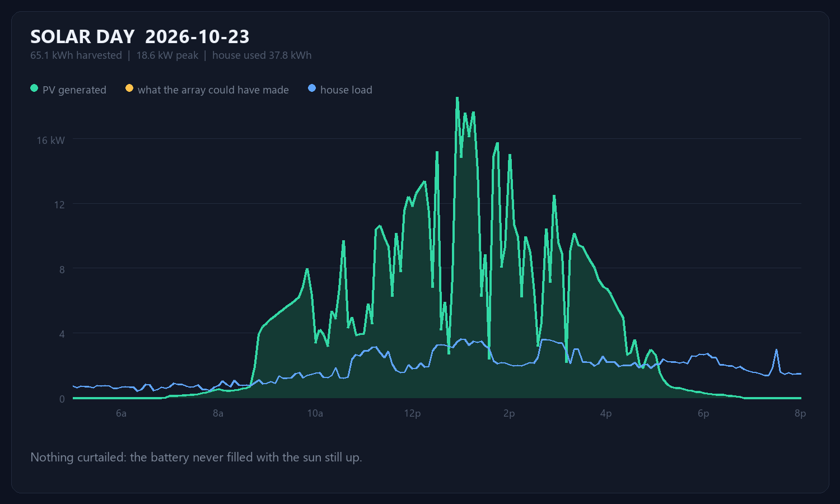Click the '10a' time axis label
840x504 pixels.
(315, 413)
